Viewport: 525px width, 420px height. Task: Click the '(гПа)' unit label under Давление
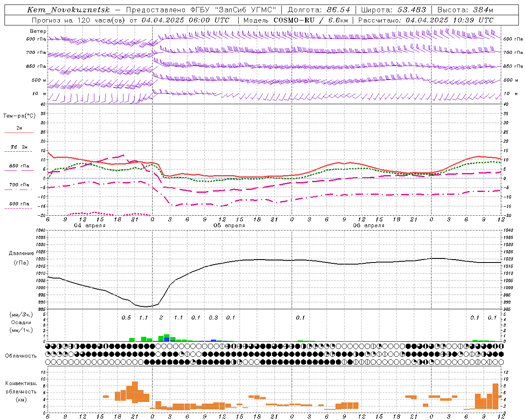point(21,262)
